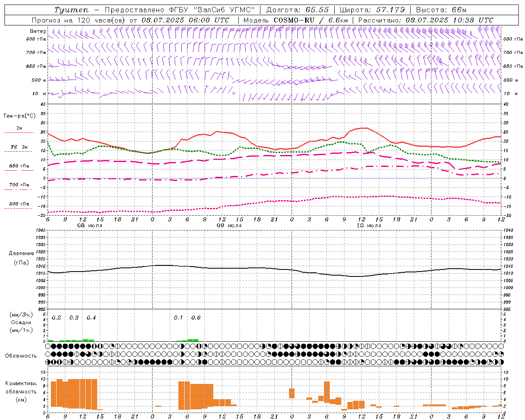The width and height of the screenshot is (525, 420).
Task: Click the 3-hour precipitation value "0.3"
Action: 74,318
